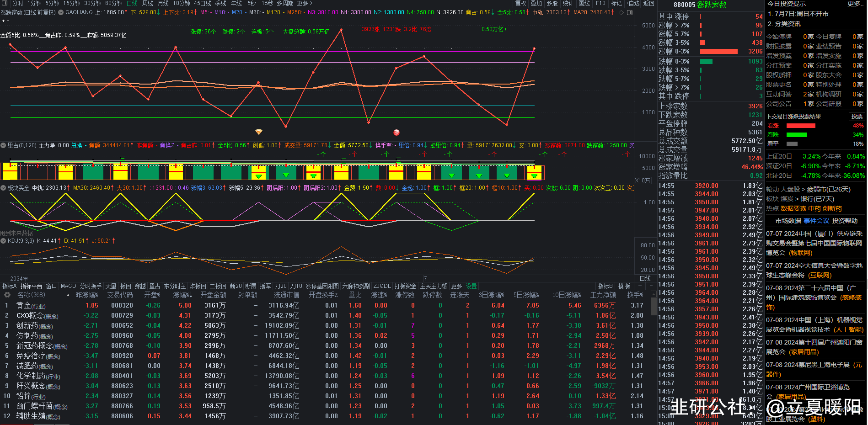Expand the 量占 indicator circle dropdown
This screenshot has height=425, width=868.
[x=4, y=145]
